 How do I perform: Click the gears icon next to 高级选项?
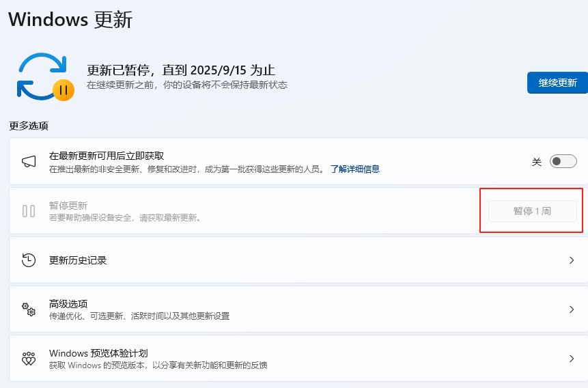(x=29, y=309)
